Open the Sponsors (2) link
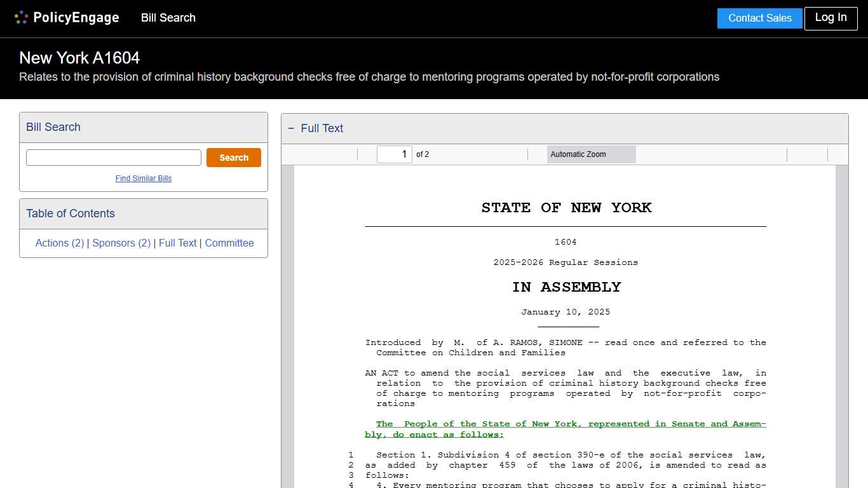Screen dimensions: 868x488 point(121,243)
